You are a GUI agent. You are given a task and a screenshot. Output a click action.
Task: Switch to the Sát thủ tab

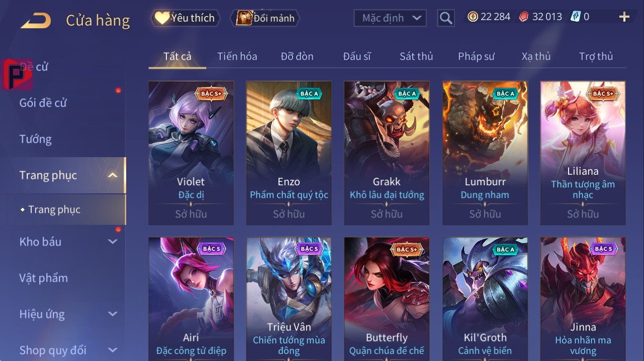click(x=416, y=56)
